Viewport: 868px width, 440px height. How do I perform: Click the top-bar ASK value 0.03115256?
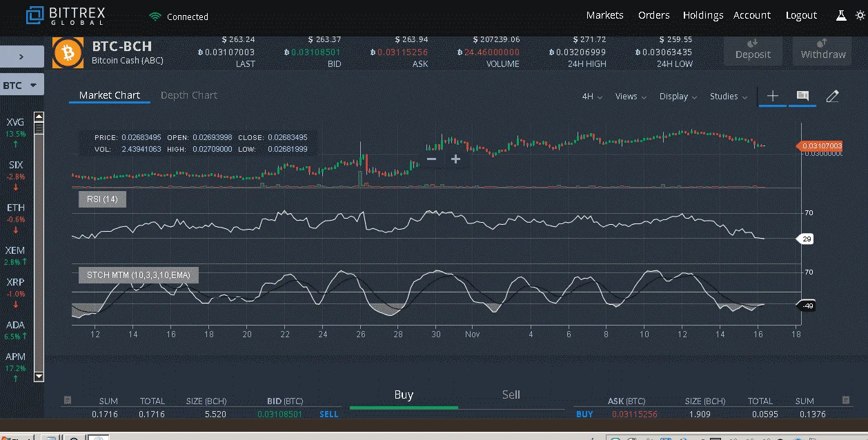click(x=403, y=52)
